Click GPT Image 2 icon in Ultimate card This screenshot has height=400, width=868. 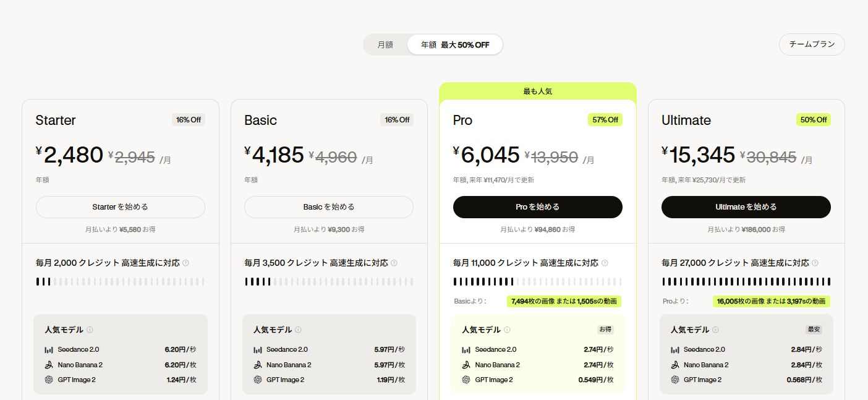click(x=675, y=380)
